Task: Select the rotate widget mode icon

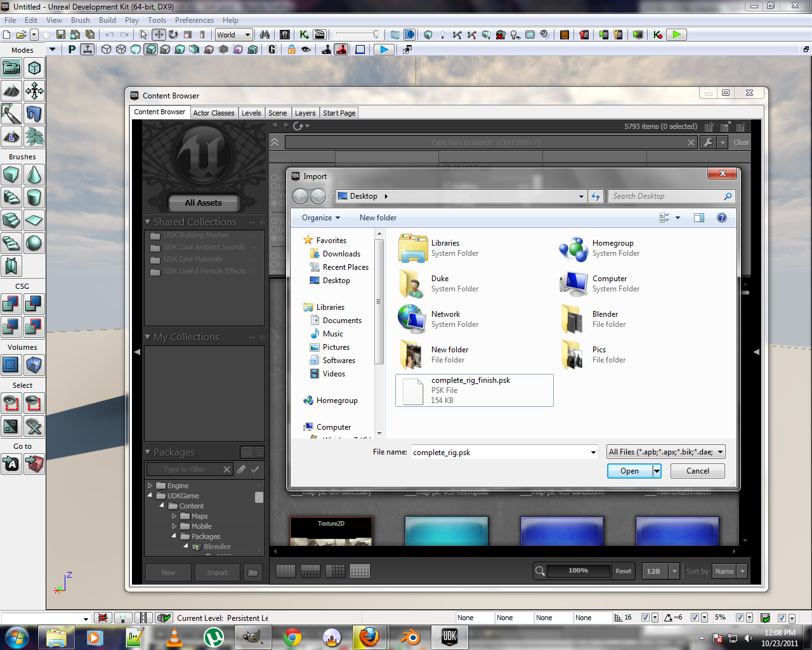Action: [173, 35]
